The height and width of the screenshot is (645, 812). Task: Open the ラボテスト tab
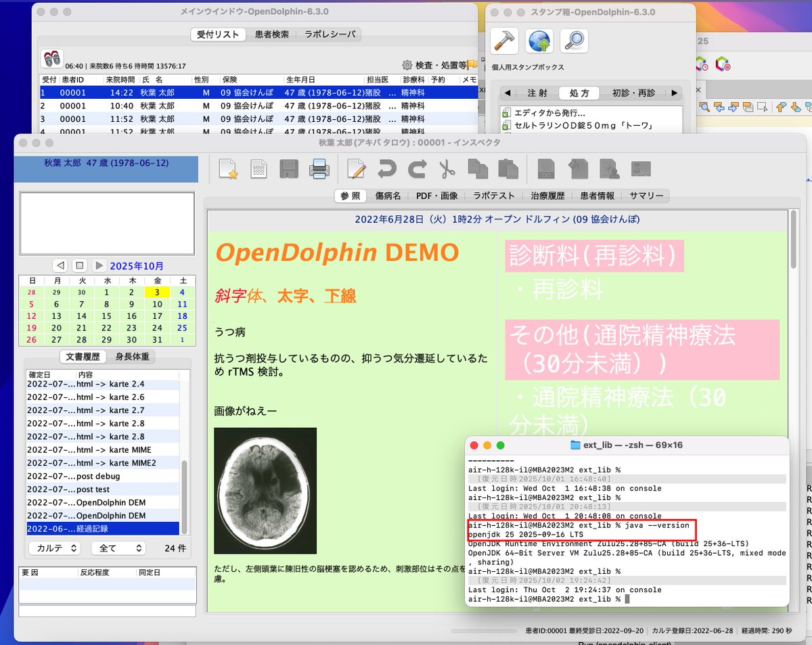[x=493, y=196]
